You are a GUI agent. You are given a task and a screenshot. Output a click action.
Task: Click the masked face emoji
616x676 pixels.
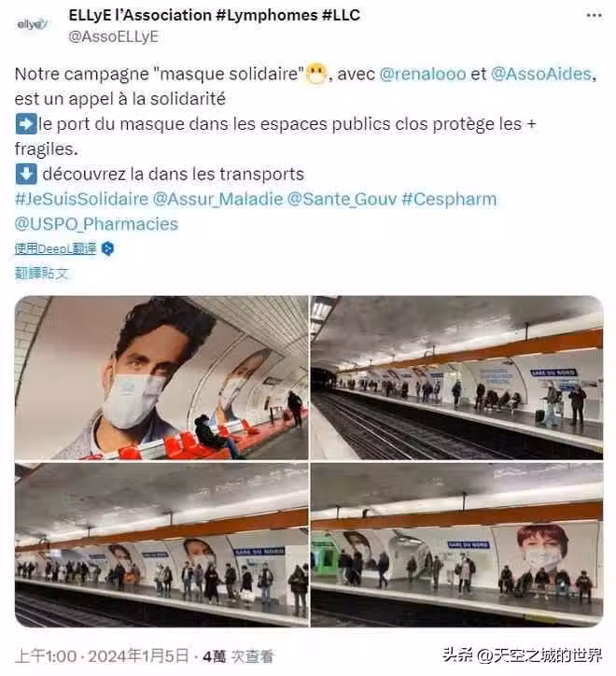click(316, 74)
